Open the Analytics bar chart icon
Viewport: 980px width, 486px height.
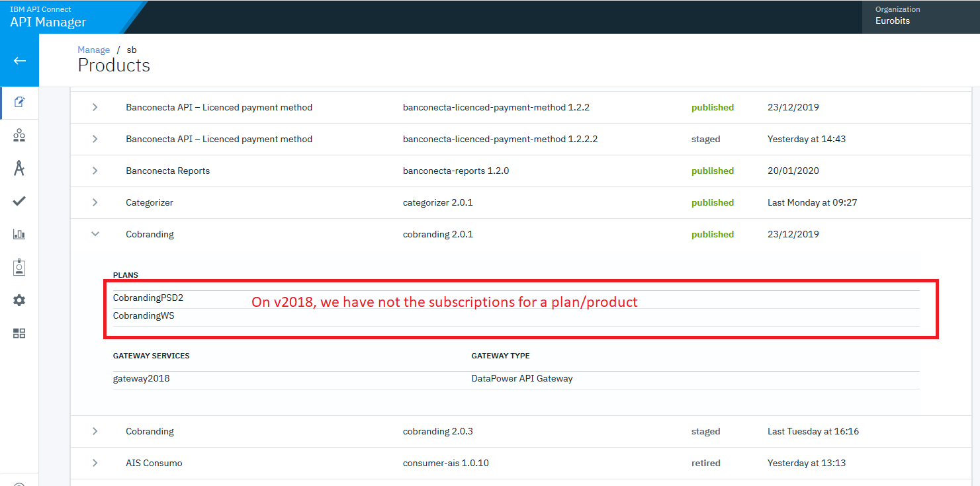19,234
